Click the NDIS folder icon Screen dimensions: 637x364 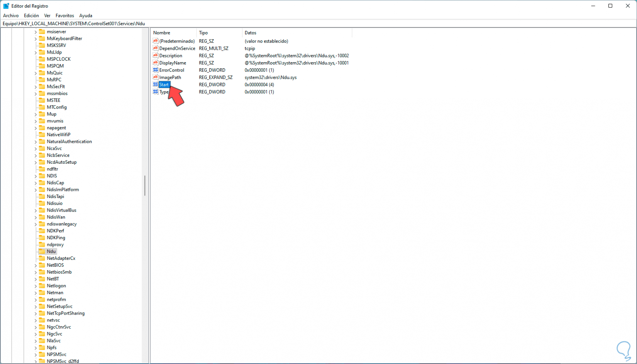point(42,176)
